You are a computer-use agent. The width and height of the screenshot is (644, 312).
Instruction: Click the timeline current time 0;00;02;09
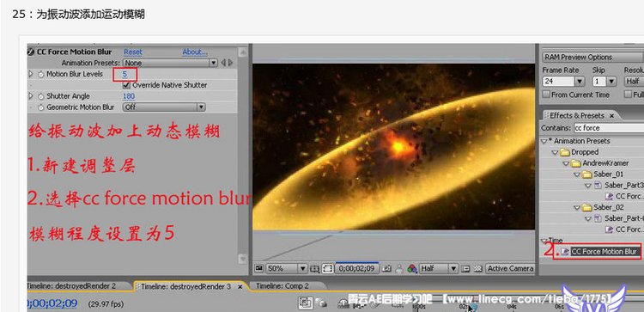[52, 303]
